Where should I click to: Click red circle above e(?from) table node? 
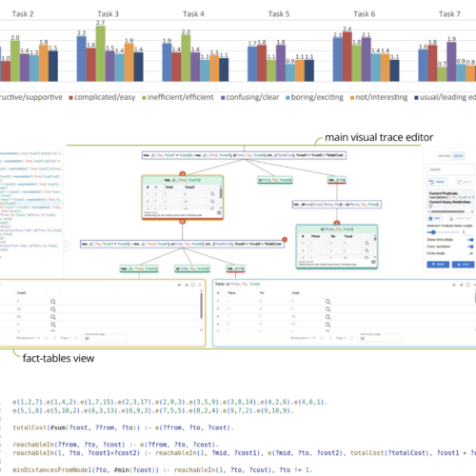pyautogui.click(x=337, y=223)
